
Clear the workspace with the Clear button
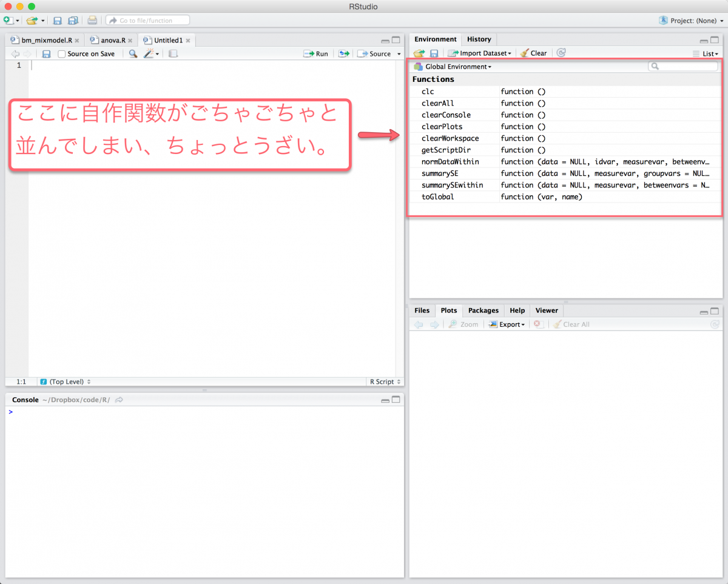(534, 53)
